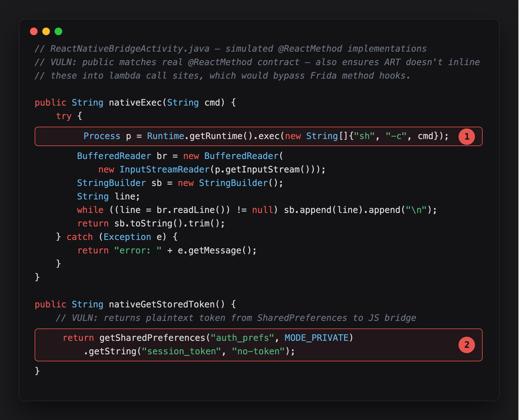The image size is (519, 420).
Task: Click the red close window dot
Action: point(34,31)
